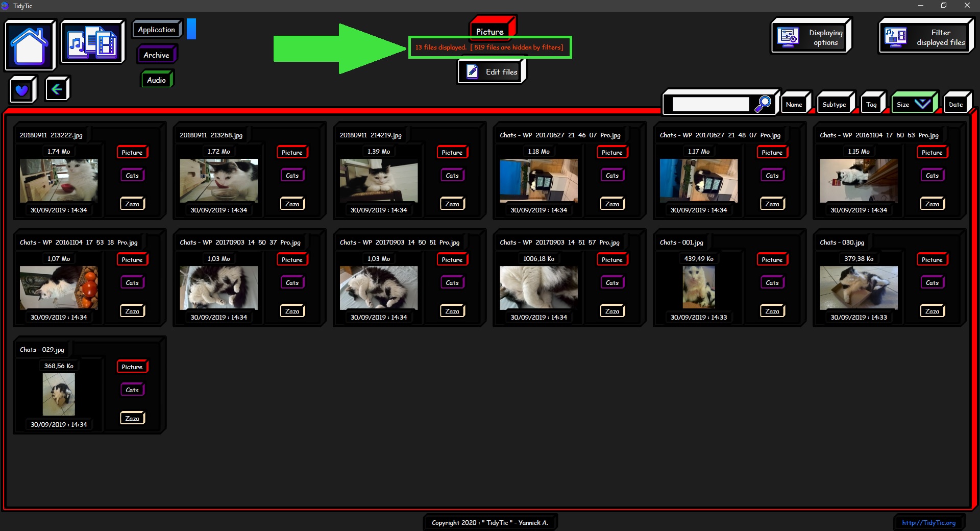The width and height of the screenshot is (980, 531).
Task: Open the http://TidyTic.org link
Action: [x=928, y=522]
